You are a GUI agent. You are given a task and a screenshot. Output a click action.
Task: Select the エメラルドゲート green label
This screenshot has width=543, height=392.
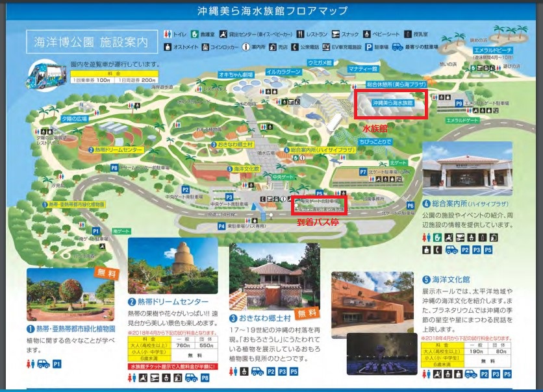point(462,120)
